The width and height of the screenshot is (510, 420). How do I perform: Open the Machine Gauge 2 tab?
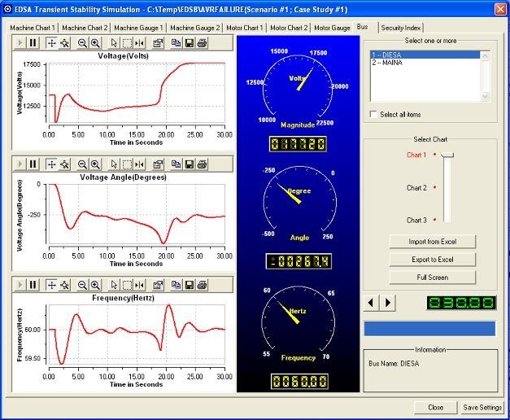click(x=194, y=28)
